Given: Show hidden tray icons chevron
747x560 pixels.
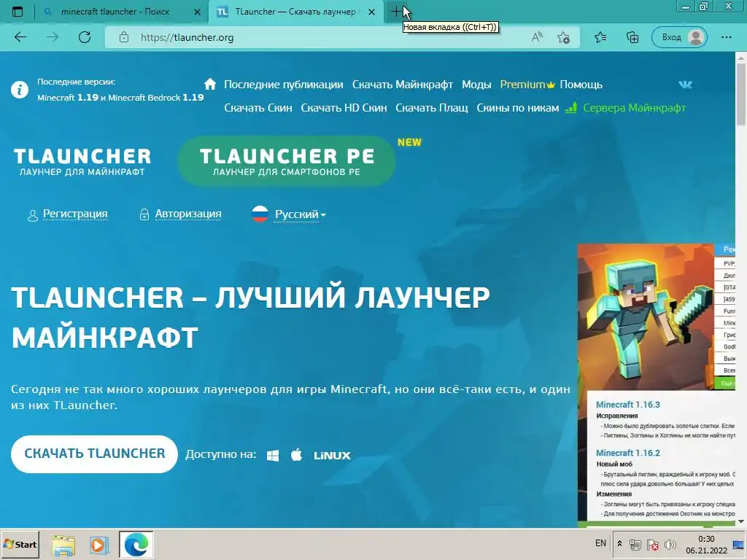Looking at the screenshot, I should tap(619, 544).
